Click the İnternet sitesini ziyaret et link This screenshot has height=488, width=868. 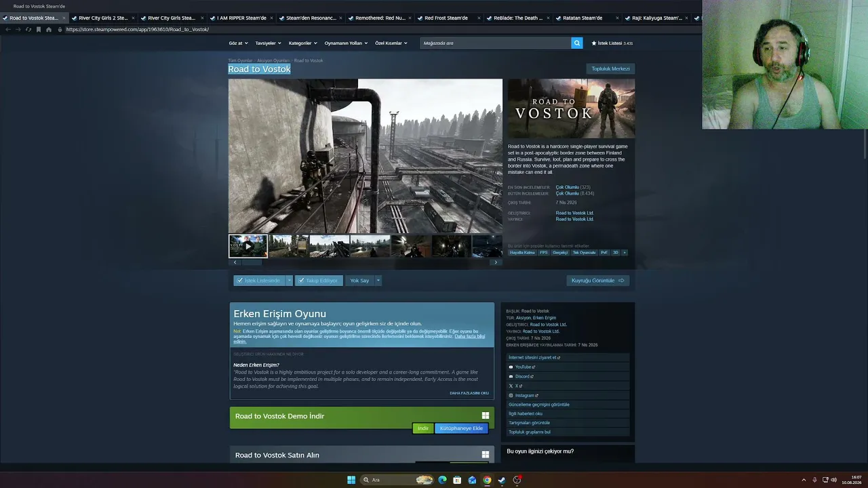coord(534,358)
